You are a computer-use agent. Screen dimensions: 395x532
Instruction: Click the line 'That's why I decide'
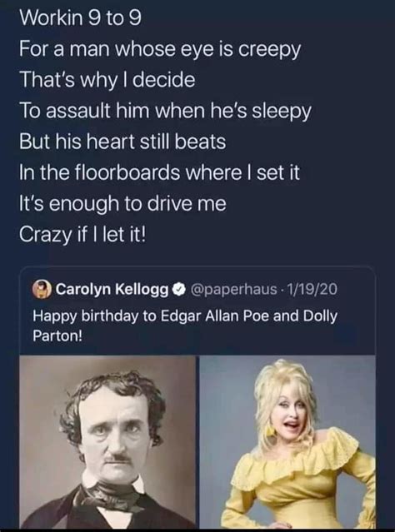tap(107, 81)
